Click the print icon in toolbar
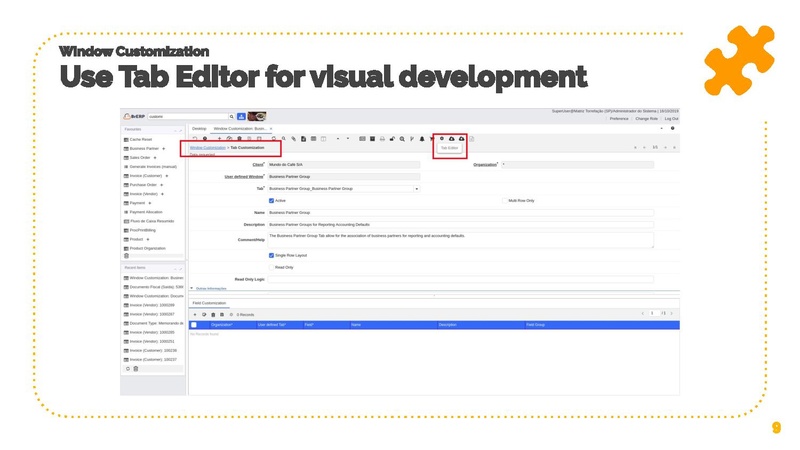Viewport: 800px width, 450px height. click(x=382, y=139)
